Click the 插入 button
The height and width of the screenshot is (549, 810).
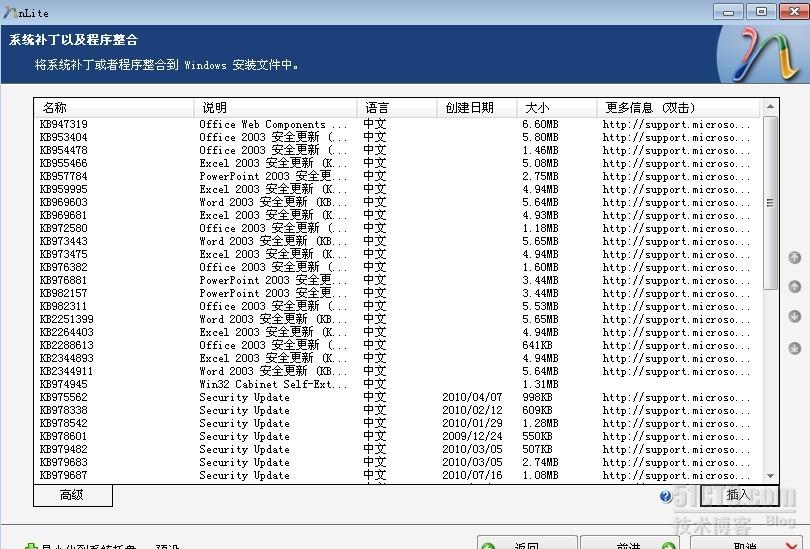coord(739,495)
